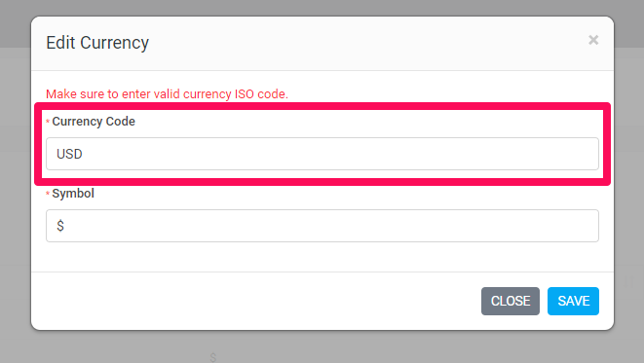Viewport: 644px width, 363px height.
Task: Click the Edit Currency dialog title
Action: pyautogui.click(x=97, y=43)
